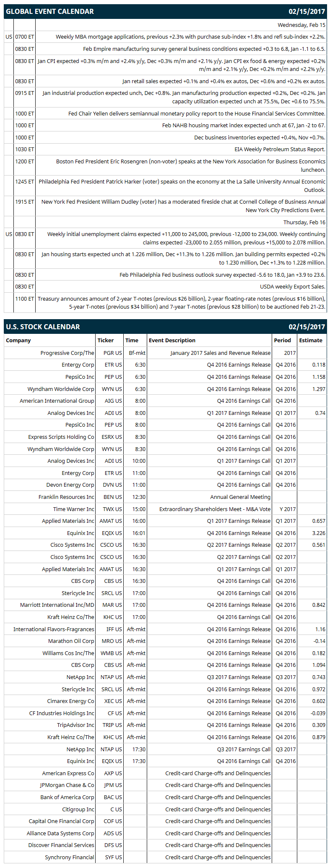The image size is (330, 868).
Task: Click the Feb Philadelphia Fed business outlook entry
Action: pyautogui.click(x=222, y=275)
